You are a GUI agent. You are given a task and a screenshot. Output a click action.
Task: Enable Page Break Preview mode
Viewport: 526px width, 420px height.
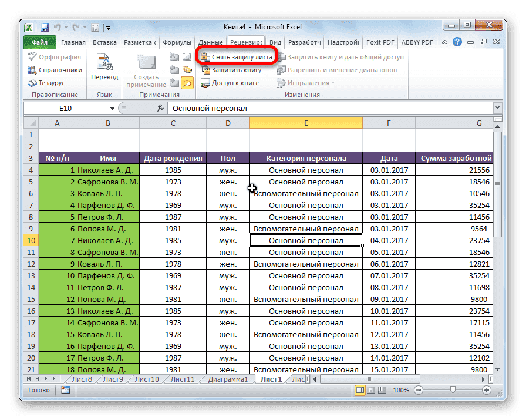point(382,390)
